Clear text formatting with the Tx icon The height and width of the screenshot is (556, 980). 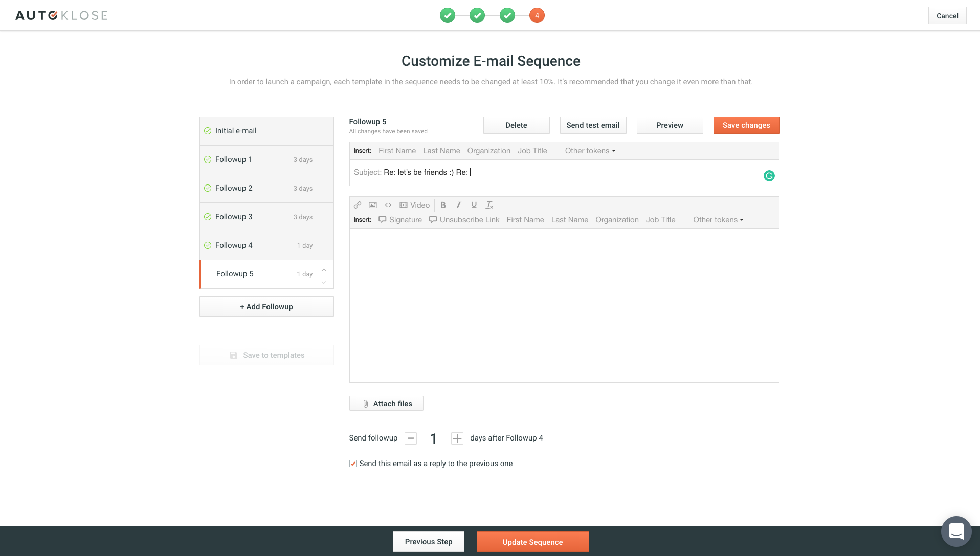click(x=489, y=205)
